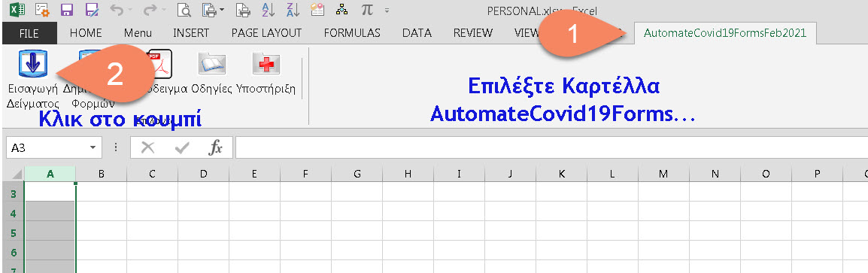This screenshot has width=868, height=273.
Task: Sort descending Z to A
Action: (293, 10)
